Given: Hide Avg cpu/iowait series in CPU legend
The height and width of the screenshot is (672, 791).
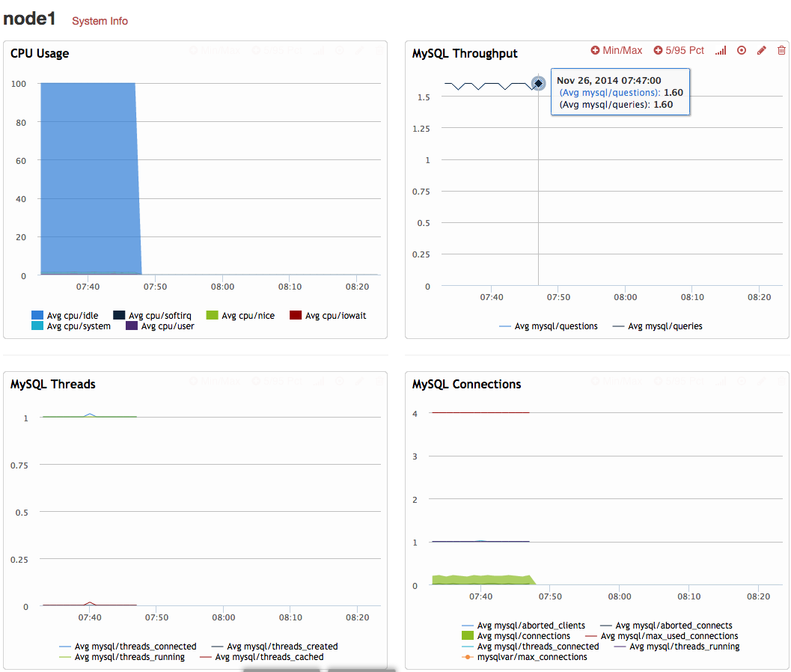Looking at the screenshot, I should point(335,316).
